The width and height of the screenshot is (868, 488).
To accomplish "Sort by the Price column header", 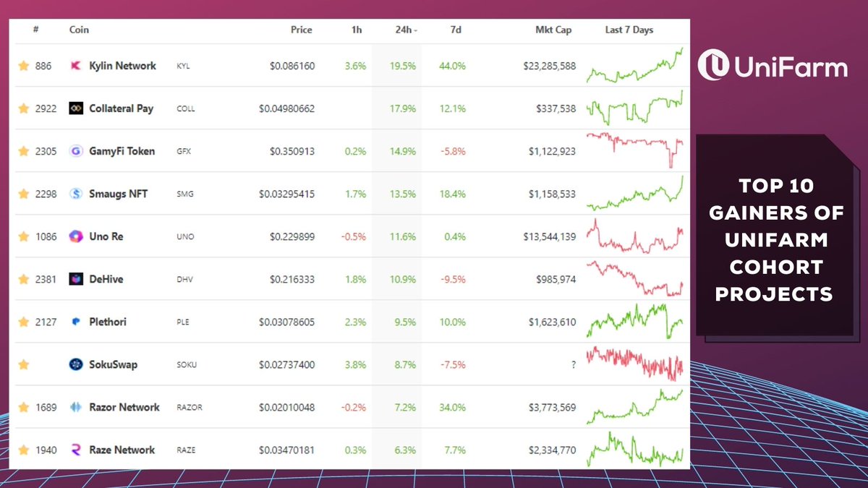I will pos(302,30).
